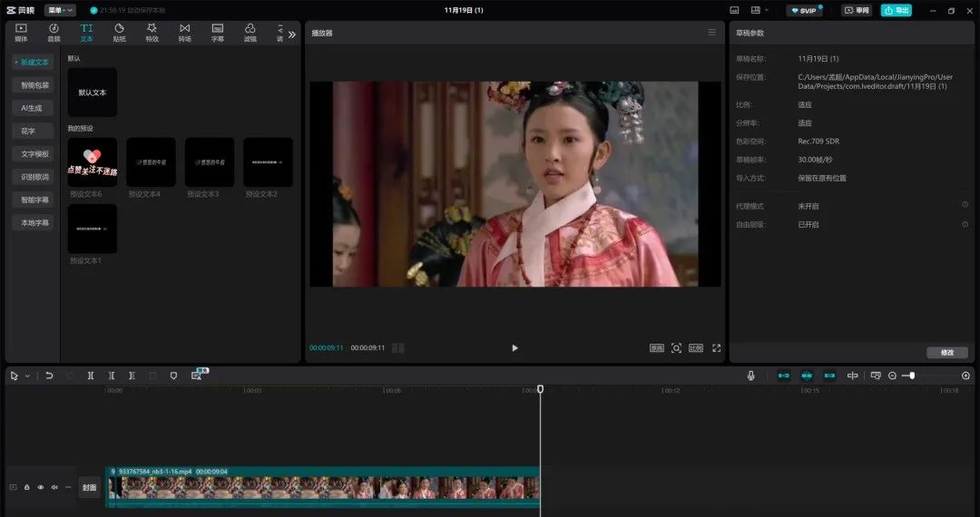This screenshot has height=517, width=980.
Task: Click the 导出 export button
Action: click(897, 11)
